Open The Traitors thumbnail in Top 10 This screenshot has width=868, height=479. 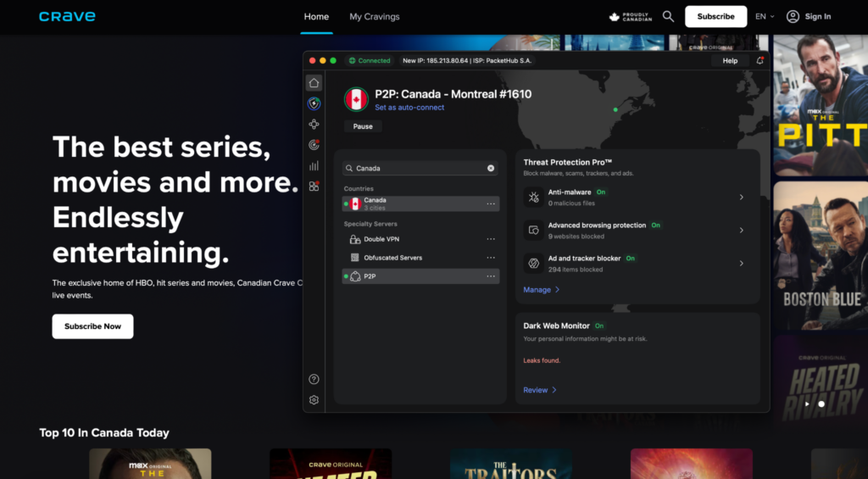(511, 464)
